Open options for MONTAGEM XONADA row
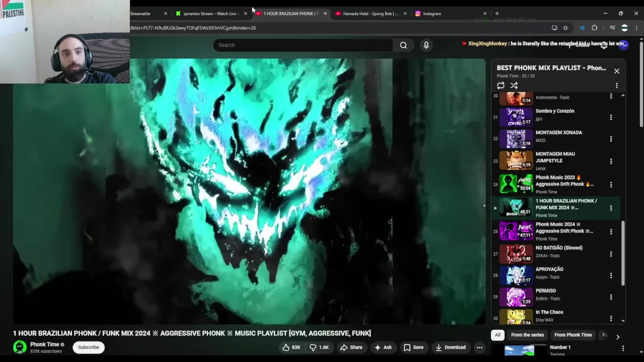 coord(611,139)
